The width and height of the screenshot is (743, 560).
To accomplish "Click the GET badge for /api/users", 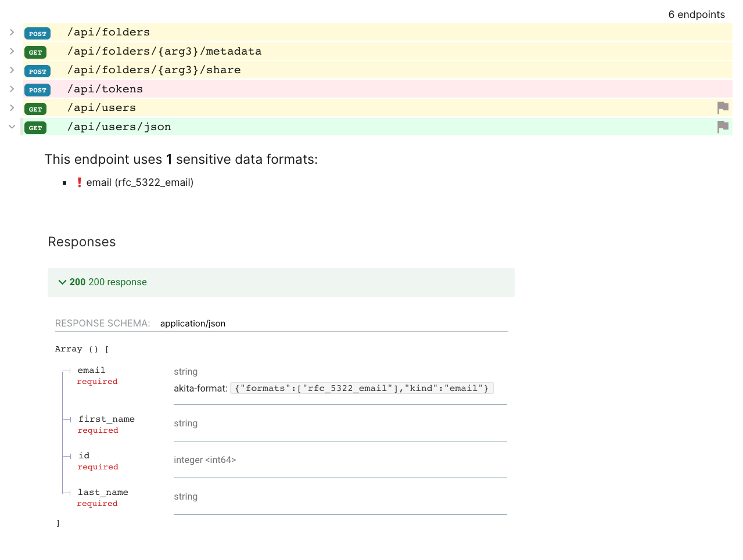I will pos(35,109).
